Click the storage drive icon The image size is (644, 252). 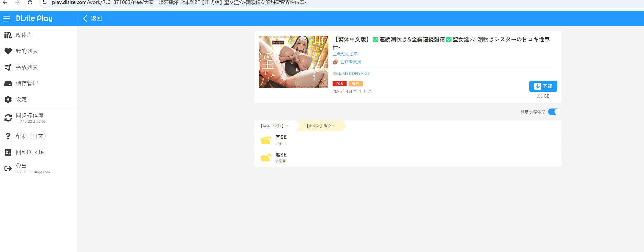8,83
